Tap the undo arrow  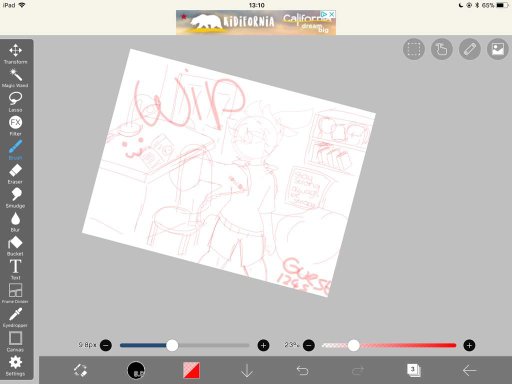(302, 370)
